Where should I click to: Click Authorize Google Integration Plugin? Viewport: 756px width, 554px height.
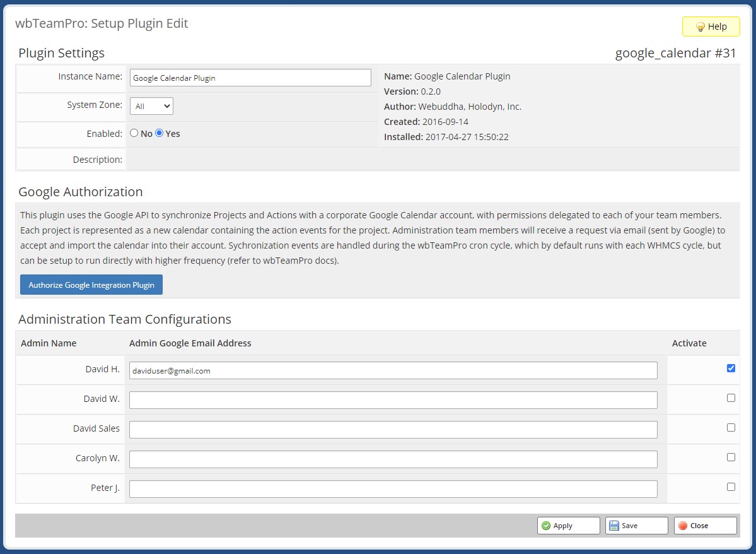tap(91, 285)
